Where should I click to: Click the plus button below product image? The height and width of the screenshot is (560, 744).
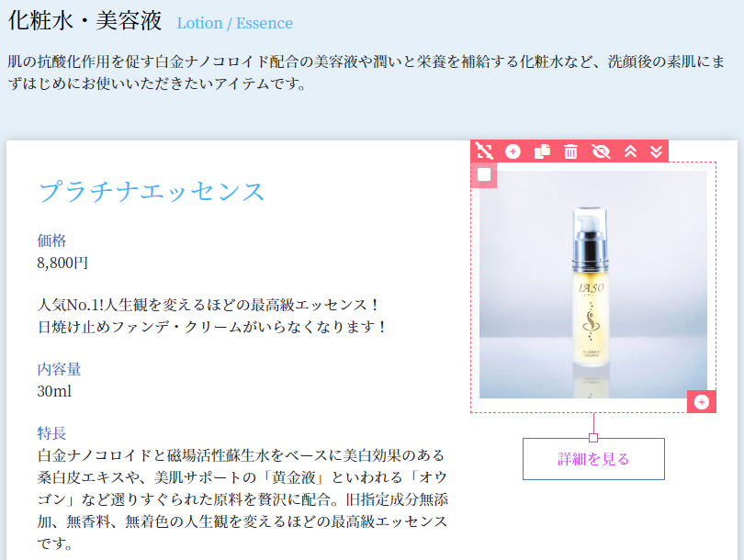click(702, 402)
